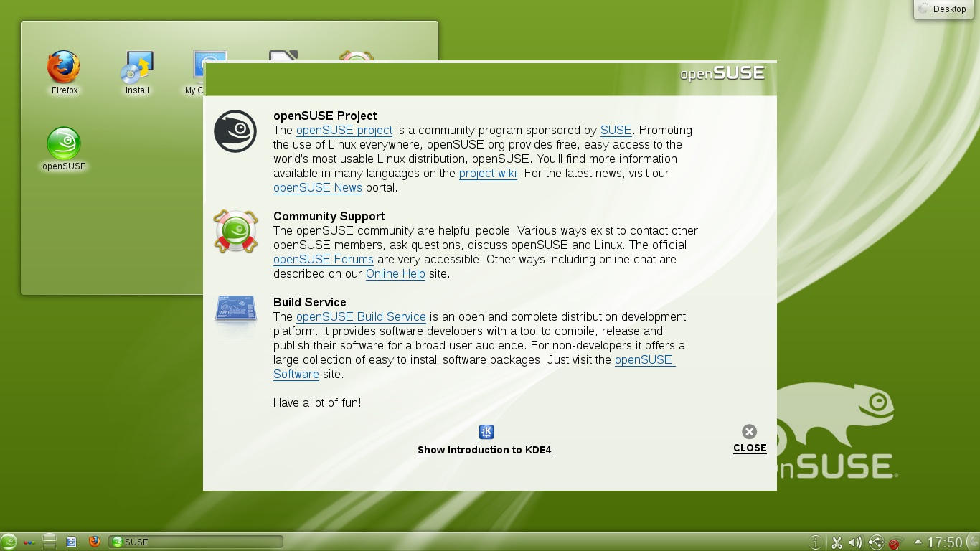Click the digital clock in the panel

tap(945, 542)
